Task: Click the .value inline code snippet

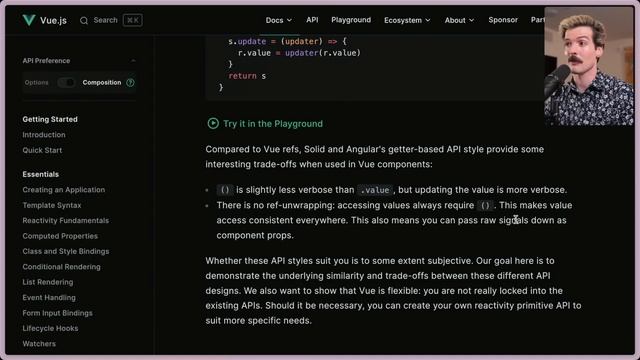Action: pos(375,190)
